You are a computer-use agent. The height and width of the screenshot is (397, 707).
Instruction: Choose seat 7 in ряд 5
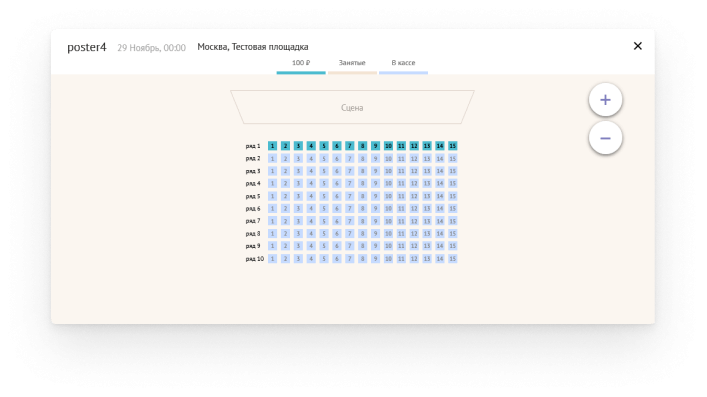coord(349,196)
